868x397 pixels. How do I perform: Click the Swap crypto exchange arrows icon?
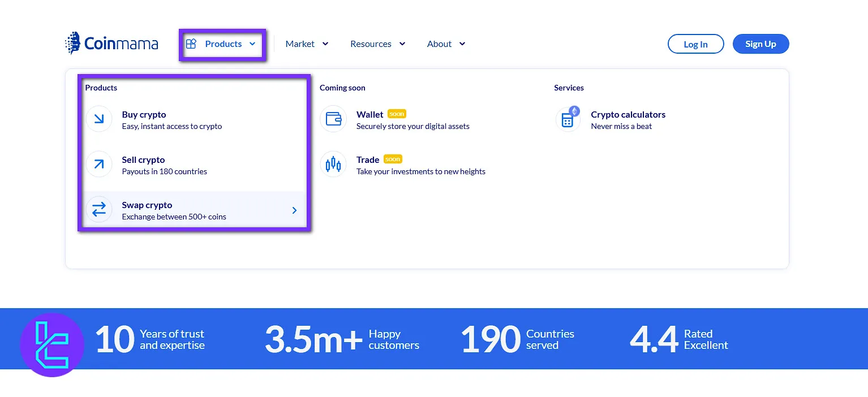99,209
